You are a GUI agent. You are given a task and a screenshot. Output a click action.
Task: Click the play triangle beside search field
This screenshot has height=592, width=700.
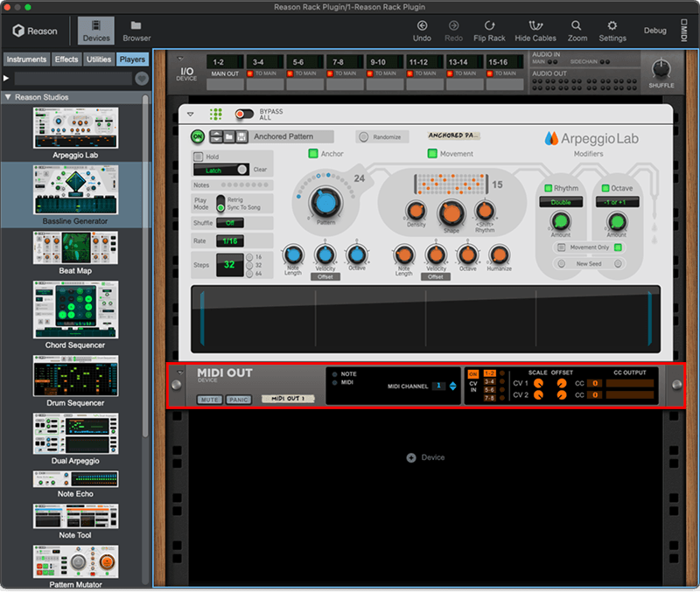click(6, 79)
